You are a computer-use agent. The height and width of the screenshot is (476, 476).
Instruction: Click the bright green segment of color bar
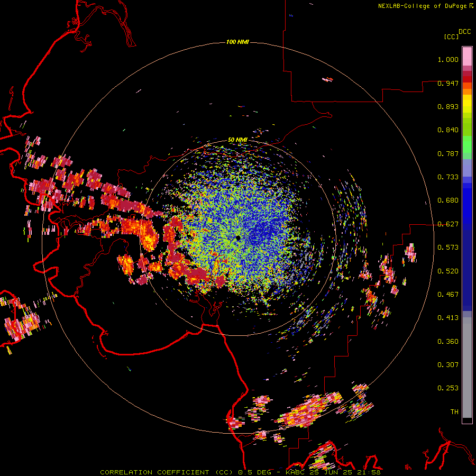pos(467,144)
